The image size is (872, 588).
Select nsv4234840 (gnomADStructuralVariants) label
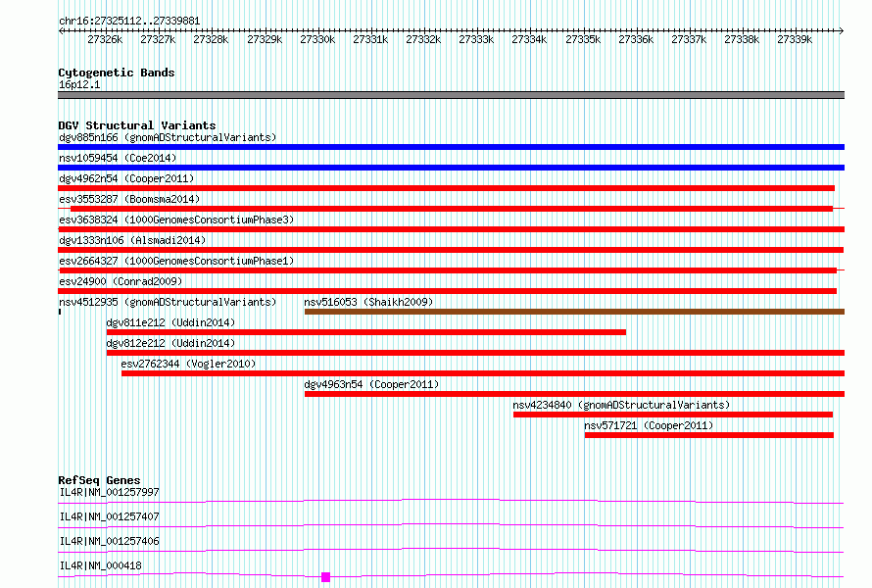coord(621,405)
